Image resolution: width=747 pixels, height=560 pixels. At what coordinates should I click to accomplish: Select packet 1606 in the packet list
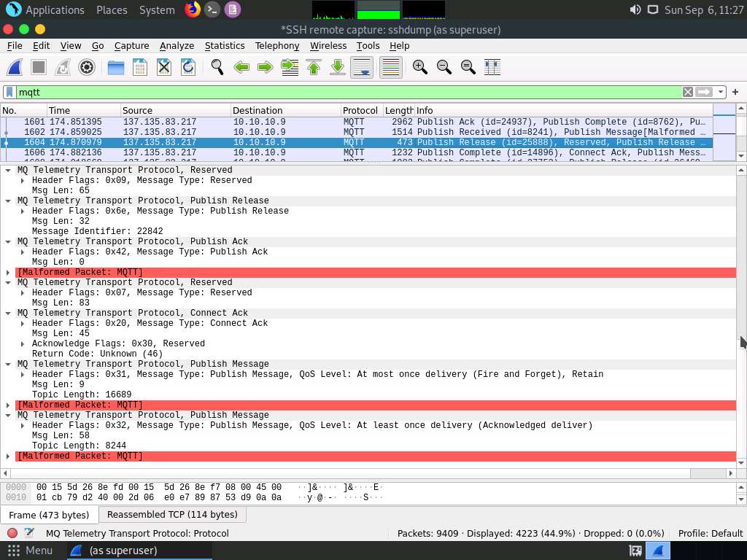tap(292, 152)
